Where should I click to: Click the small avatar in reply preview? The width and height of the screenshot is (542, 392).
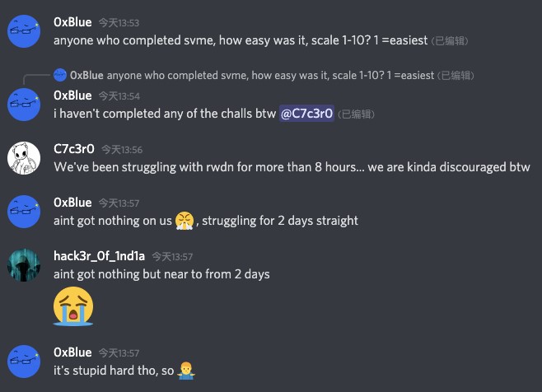60,75
